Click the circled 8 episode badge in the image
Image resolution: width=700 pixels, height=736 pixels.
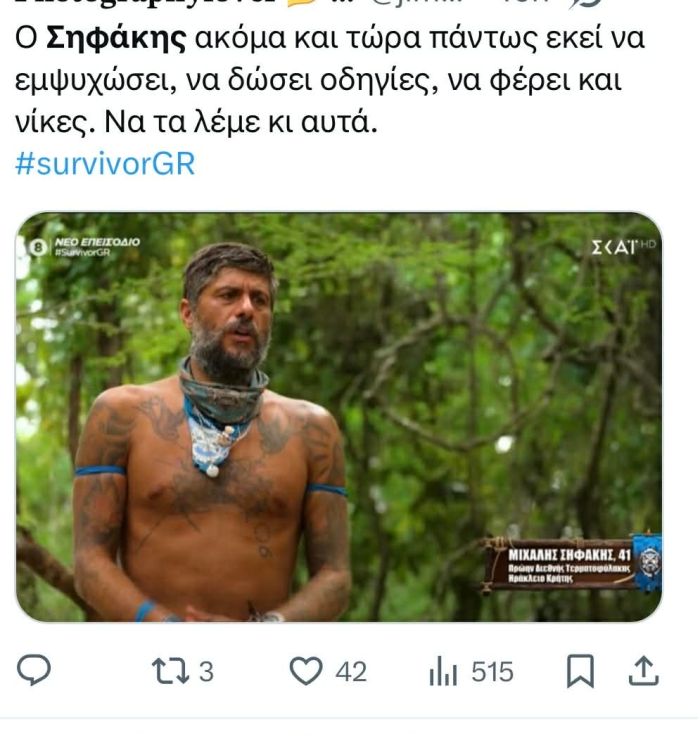(x=38, y=247)
